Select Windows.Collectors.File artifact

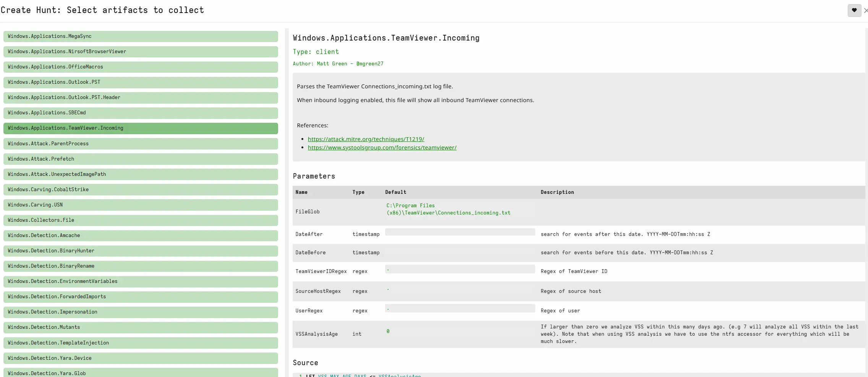coord(141,220)
